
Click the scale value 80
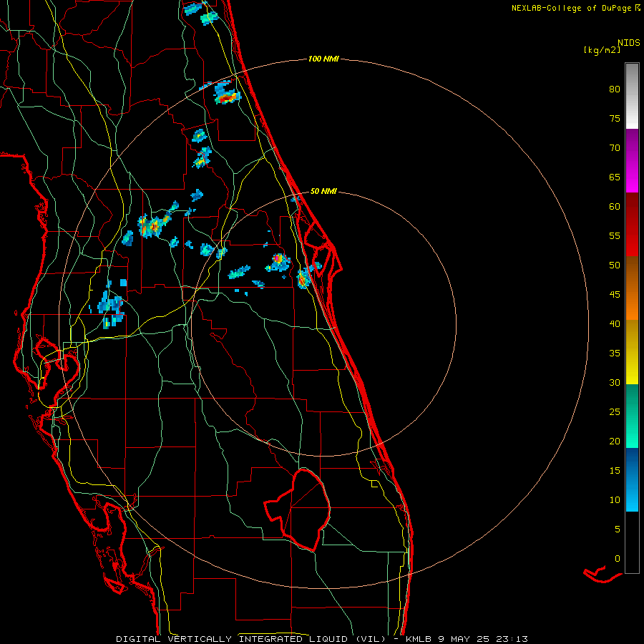point(615,89)
